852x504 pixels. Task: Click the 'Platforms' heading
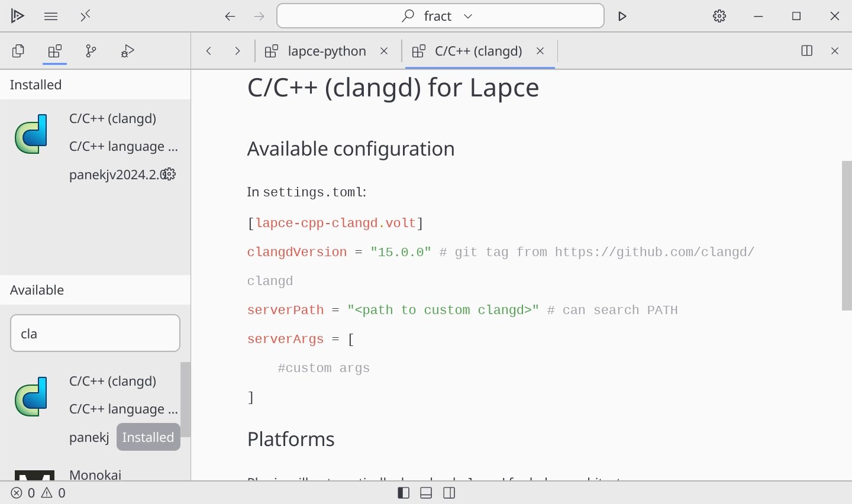click(x=291, y=439)
